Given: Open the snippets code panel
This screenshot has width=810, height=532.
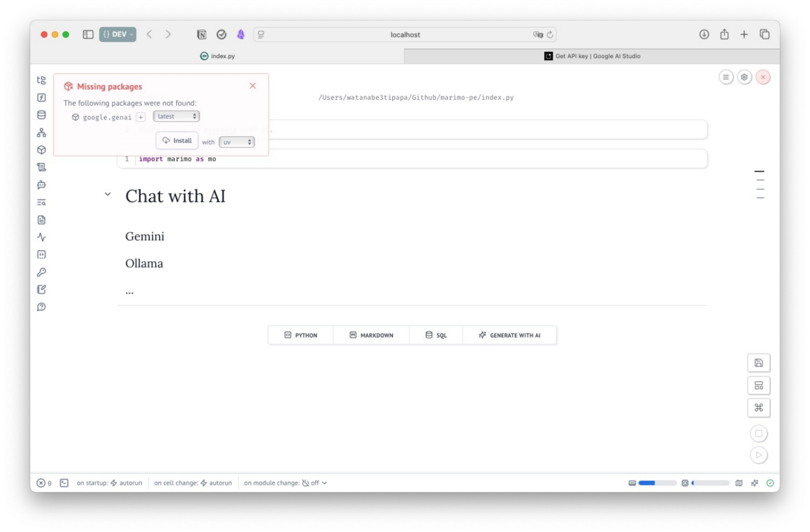Looking at the screenshot, I should [41, 254].
